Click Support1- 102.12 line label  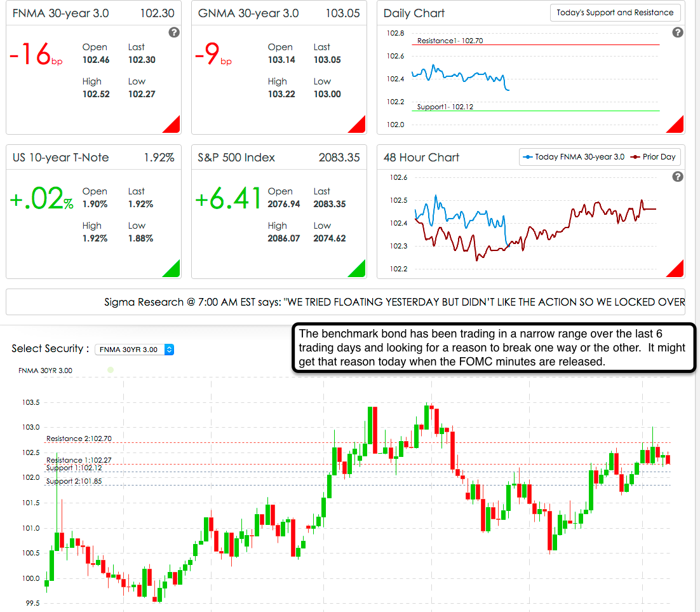(445, 107)
